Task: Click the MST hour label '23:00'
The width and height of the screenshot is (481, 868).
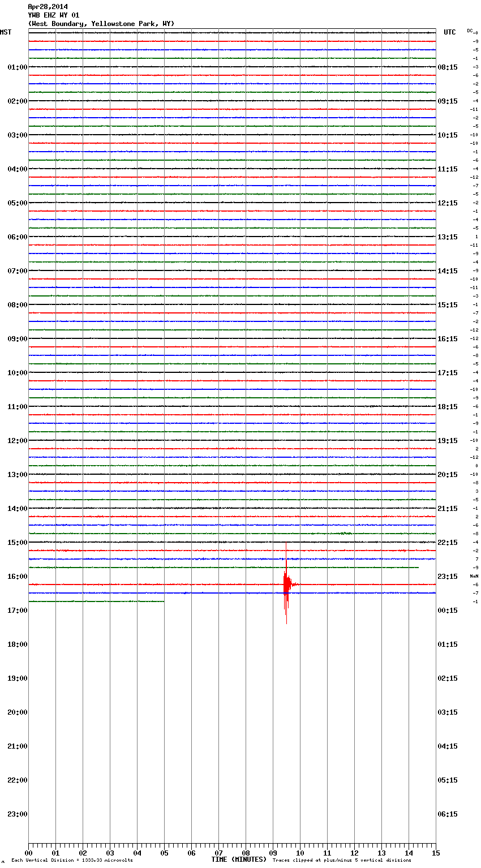Action: tap(18, 814)
